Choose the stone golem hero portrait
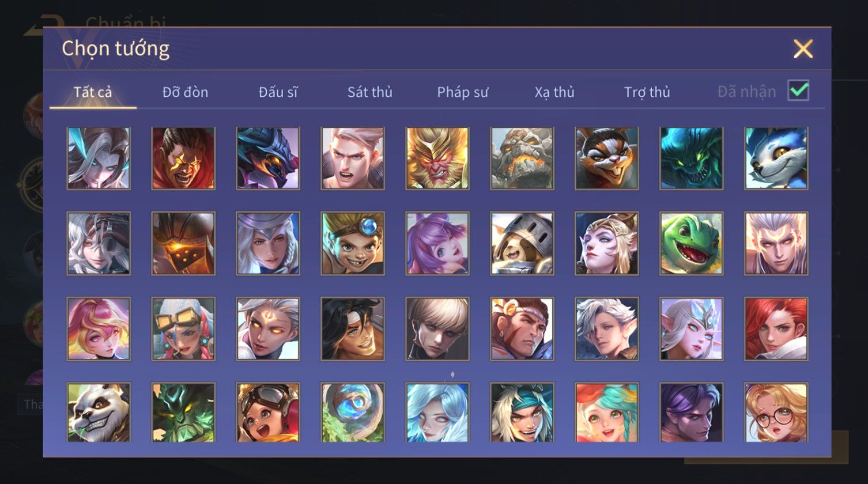Image resolution: width=868 pixels, height=484 pixels. (522, 158)
